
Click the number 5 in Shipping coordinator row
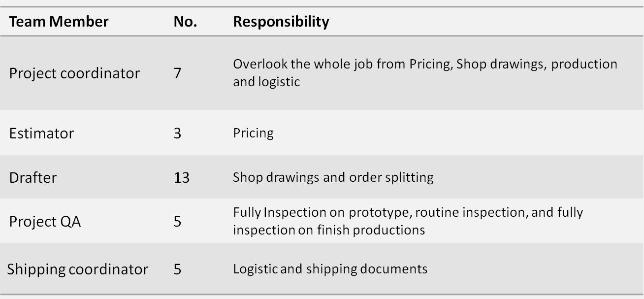point(178,269)
